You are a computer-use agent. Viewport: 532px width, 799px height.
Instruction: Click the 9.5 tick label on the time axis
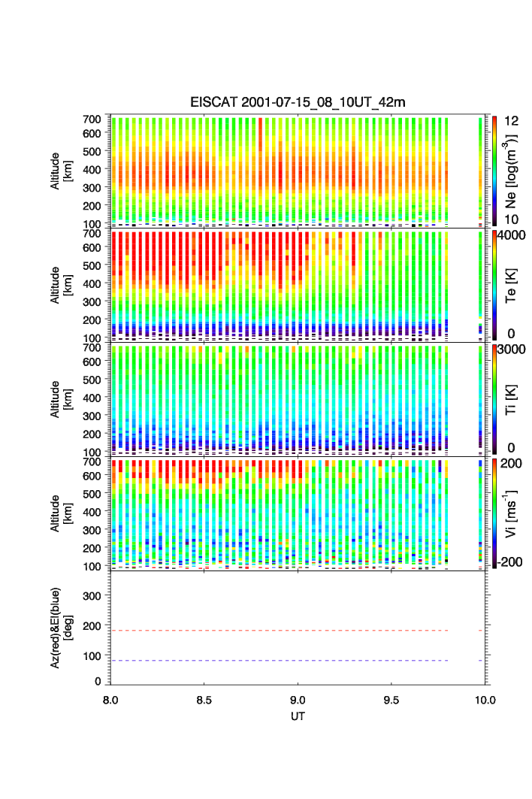392,701
